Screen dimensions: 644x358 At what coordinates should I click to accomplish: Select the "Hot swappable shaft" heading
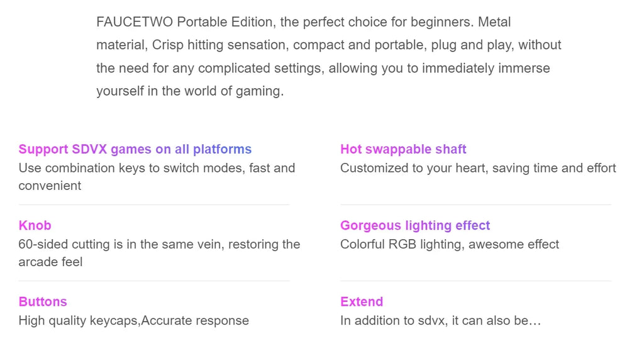[x=403, y=149]
